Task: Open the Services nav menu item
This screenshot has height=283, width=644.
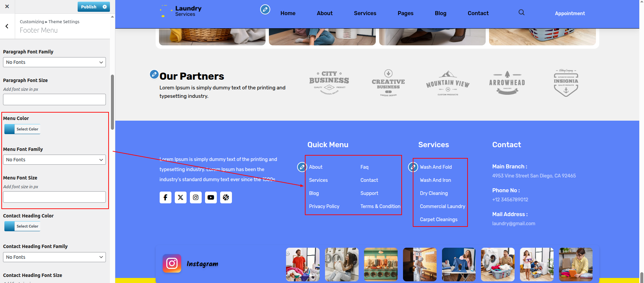Action: pos(365,13)
